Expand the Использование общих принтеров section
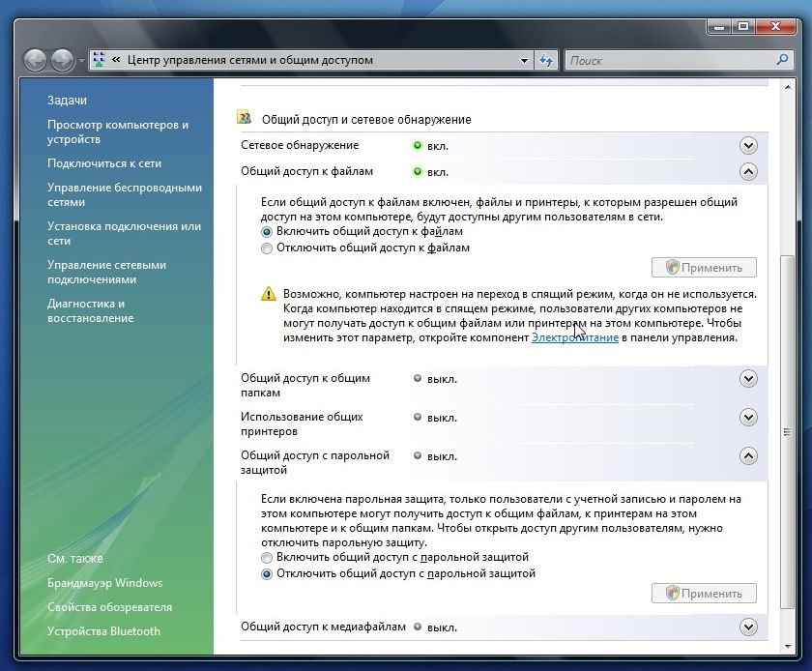 pos(747,417)
